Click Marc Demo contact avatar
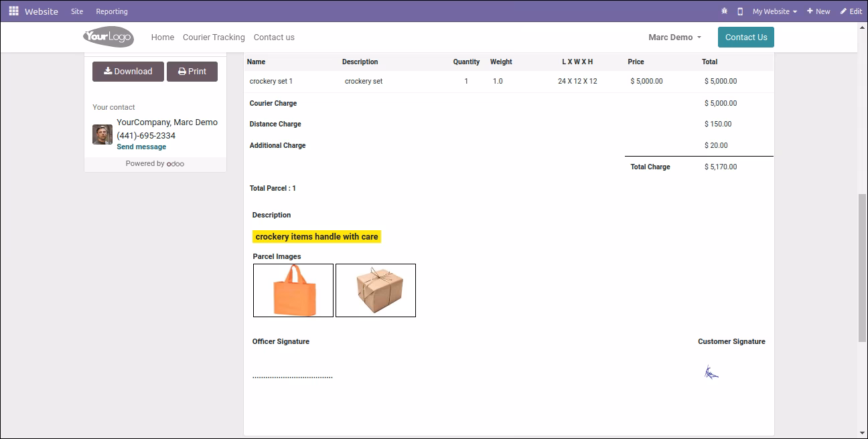 (x=102, y=135)
